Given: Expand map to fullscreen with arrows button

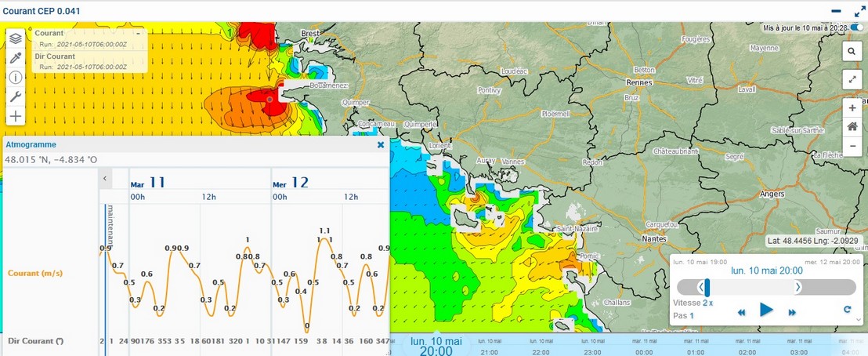Looking at the screenshot, I should [852, 79].
